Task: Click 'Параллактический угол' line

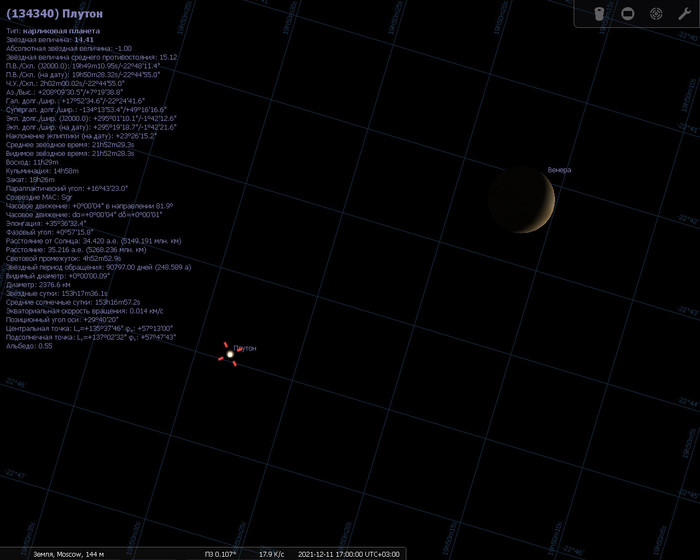Action: pyautogui.click(x=67, y=188)
